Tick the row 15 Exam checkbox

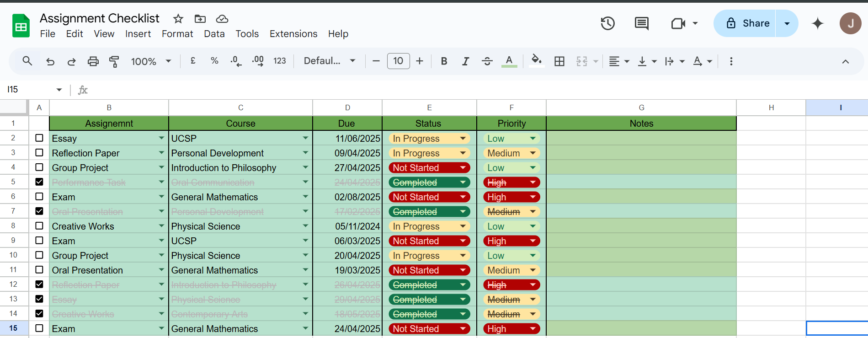(x=39, y=328)
